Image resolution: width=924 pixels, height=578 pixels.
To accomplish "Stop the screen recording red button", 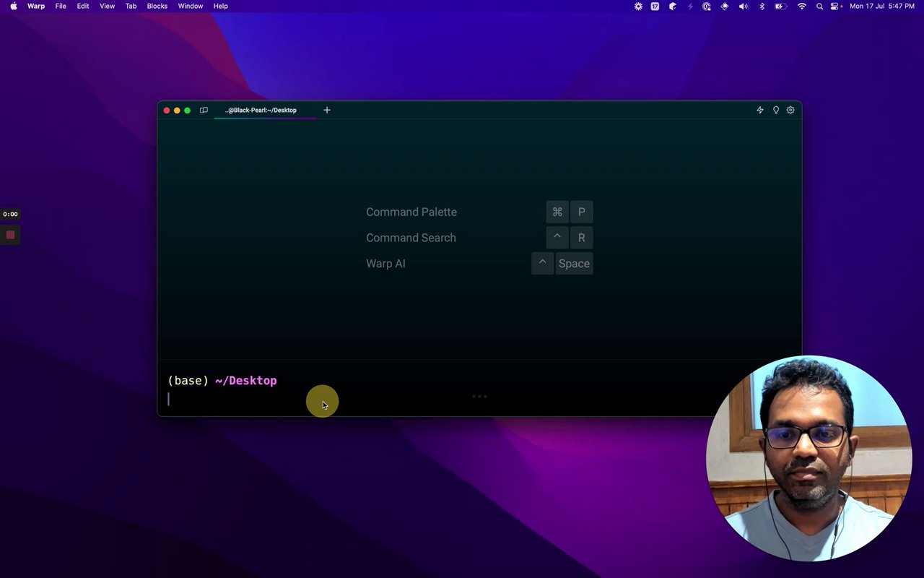I will point(10,235).
